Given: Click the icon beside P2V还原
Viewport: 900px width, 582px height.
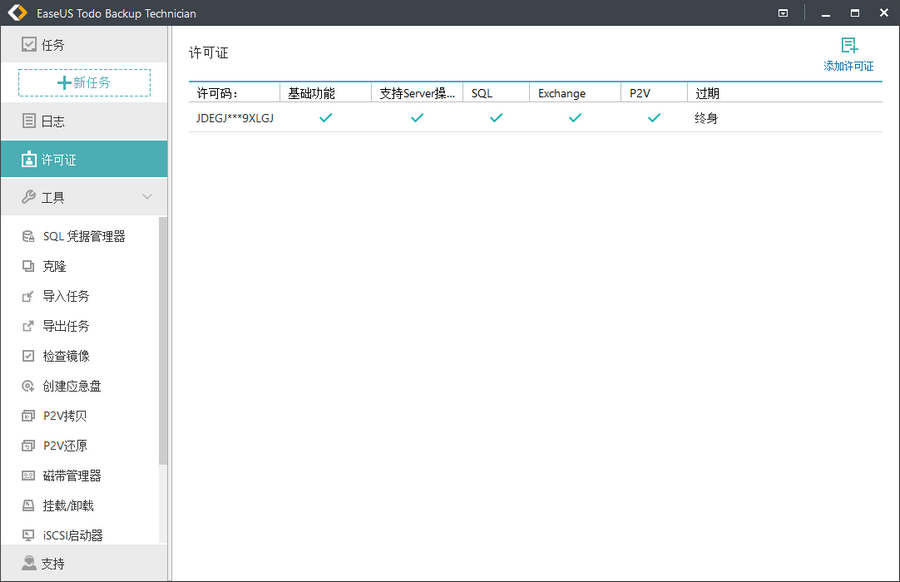Looking at the screenshot, I should (x=28, y=445).
